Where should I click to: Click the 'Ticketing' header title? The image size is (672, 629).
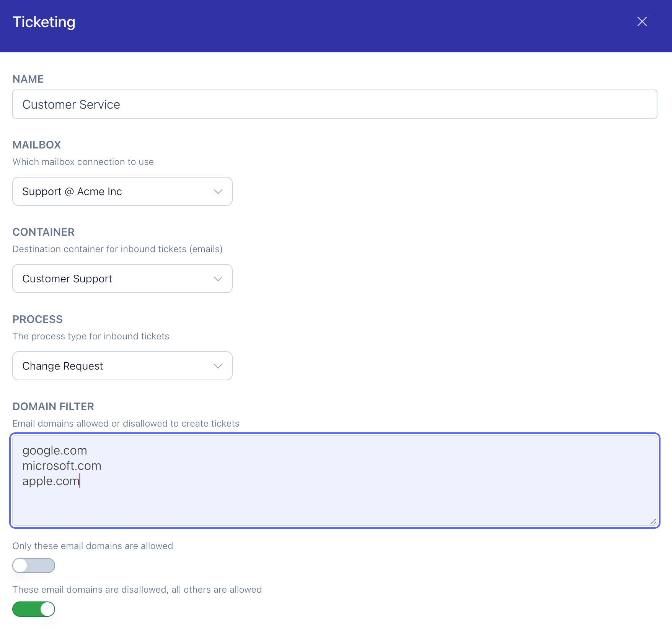(x=44, y=22)
